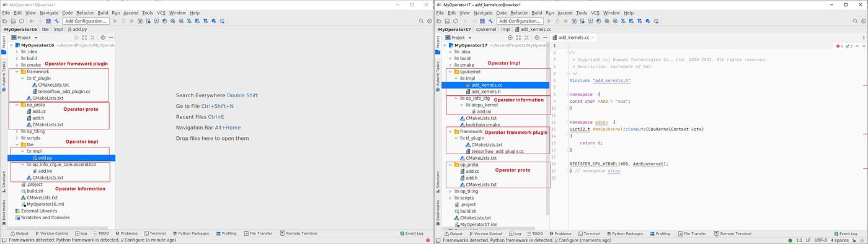Open Remote Terminal in MyOperator17 bottom bar
868x244 pixels.
[732, 233]
